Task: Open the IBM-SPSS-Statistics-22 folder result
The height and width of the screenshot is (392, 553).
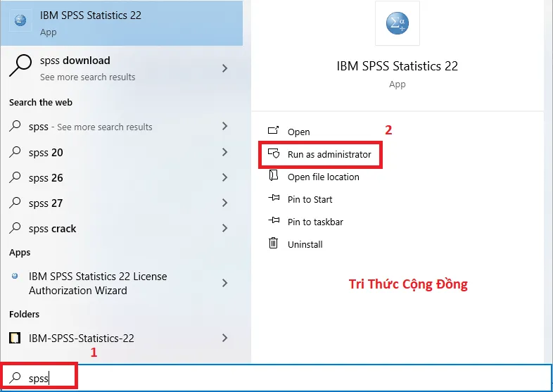Action: pos(121,338)
